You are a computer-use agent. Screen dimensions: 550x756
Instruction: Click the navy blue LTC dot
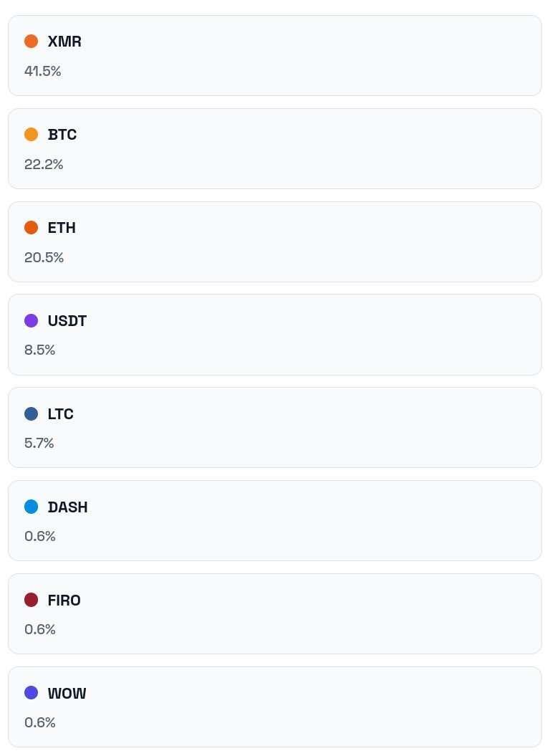coord(31,413)
